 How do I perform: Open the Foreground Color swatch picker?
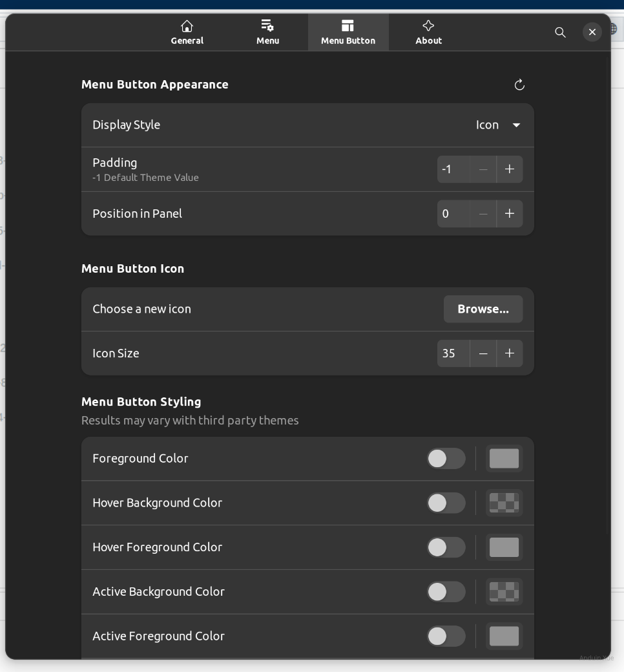[x=504, y=459]
